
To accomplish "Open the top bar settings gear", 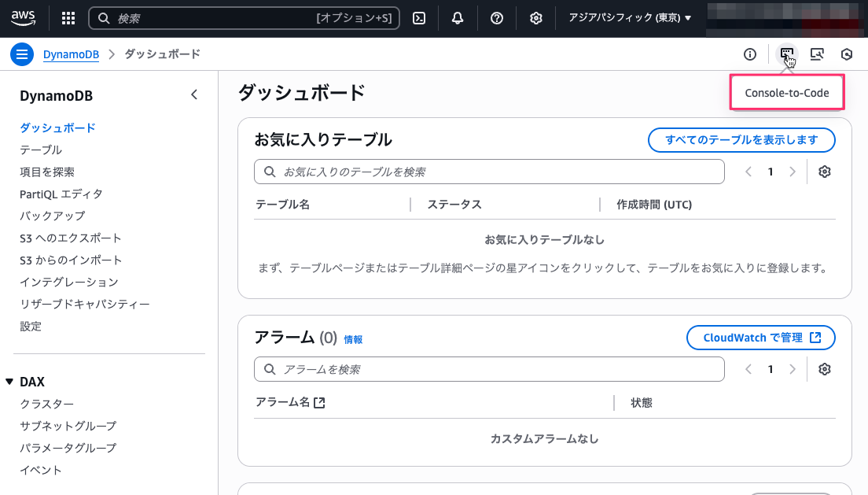I will click(535, 18).
